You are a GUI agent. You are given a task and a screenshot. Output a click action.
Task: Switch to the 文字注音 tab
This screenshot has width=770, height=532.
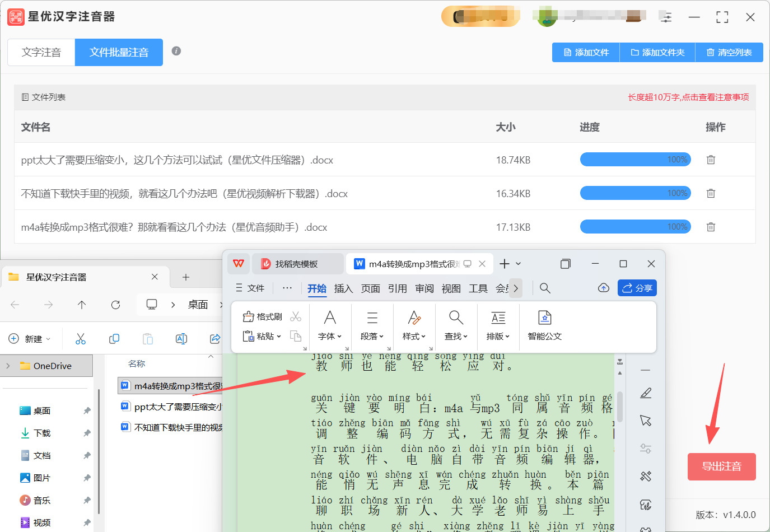[x=41, y=52]
